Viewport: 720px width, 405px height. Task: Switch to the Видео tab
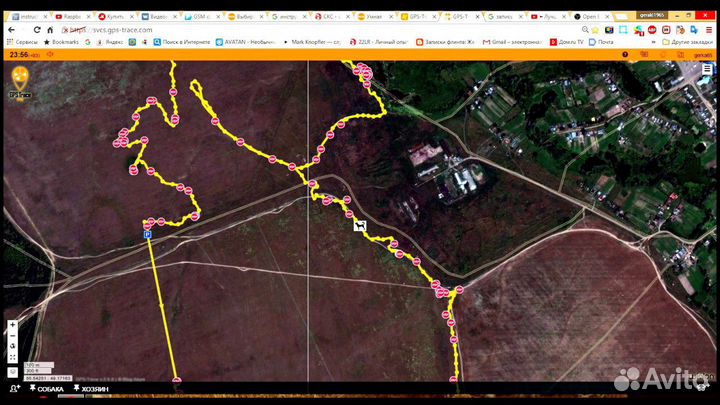pos(158,16)
